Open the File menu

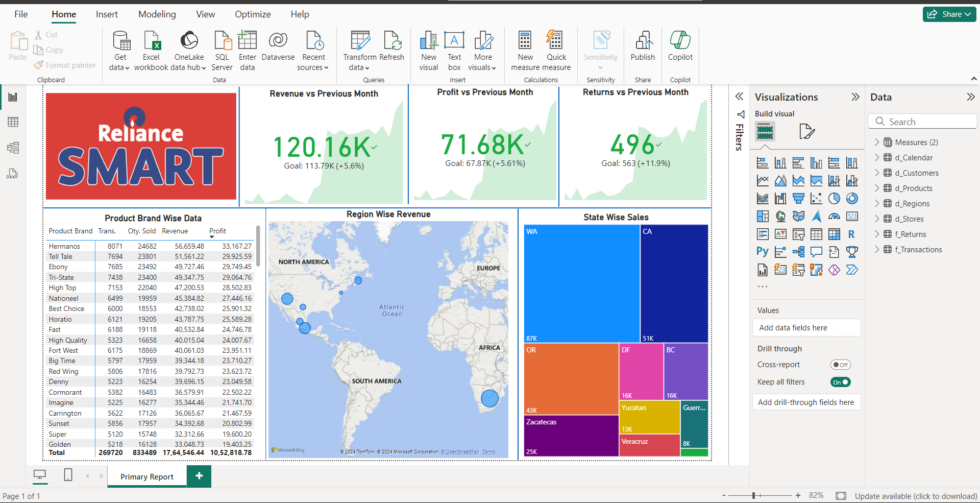click(x=21, y=14)
